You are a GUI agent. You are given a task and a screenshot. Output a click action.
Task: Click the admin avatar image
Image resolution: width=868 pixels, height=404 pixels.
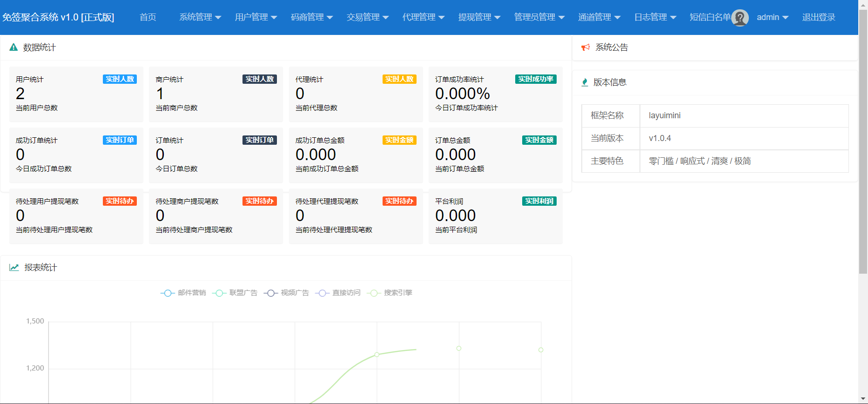[740, 18]
